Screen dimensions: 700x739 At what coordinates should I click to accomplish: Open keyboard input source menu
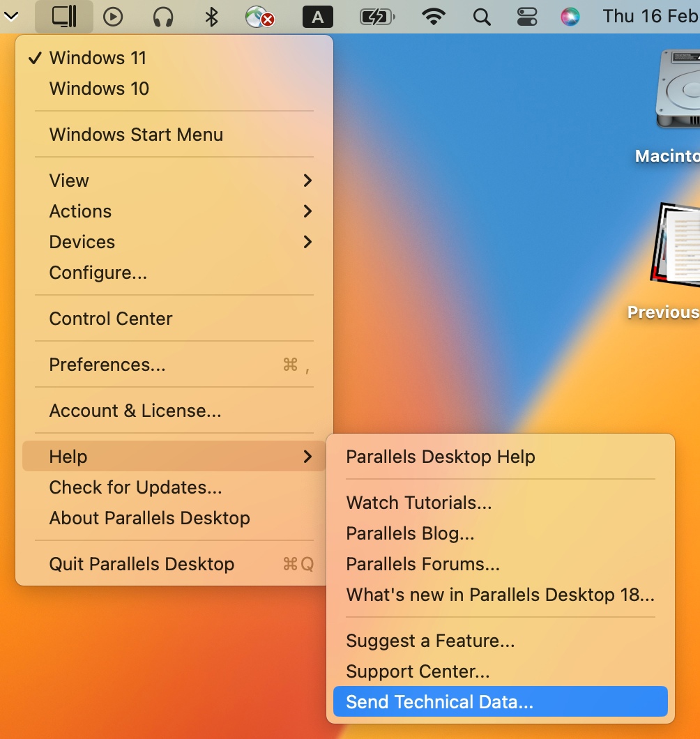point(318,17)
